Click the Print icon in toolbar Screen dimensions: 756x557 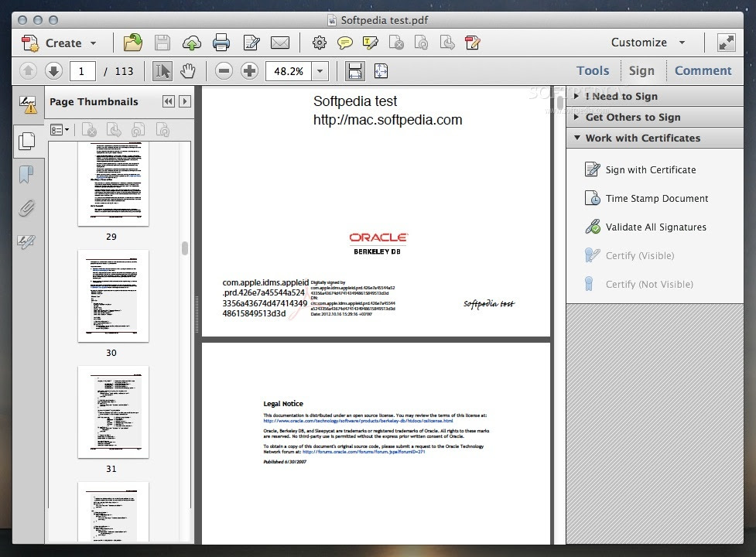point(221,43)
